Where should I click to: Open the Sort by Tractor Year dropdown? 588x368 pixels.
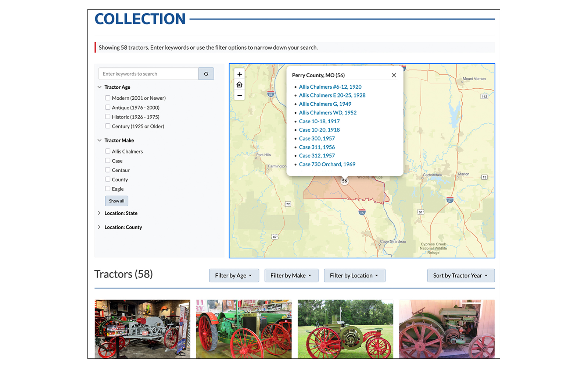[461, 276]
